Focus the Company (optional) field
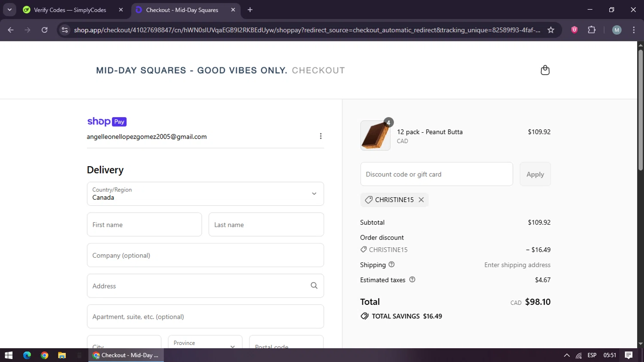The height and width of the screenshot is (362, 644). (x=205, y=255)
